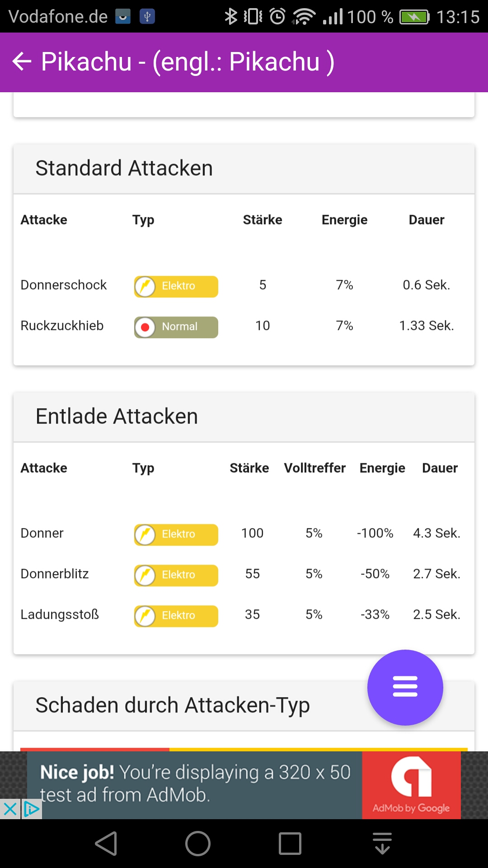Image resolution: width=488 pixels, height=868 pixels.
Task: Tap the Elektro type badge for Donner
Action: [176, 534]
